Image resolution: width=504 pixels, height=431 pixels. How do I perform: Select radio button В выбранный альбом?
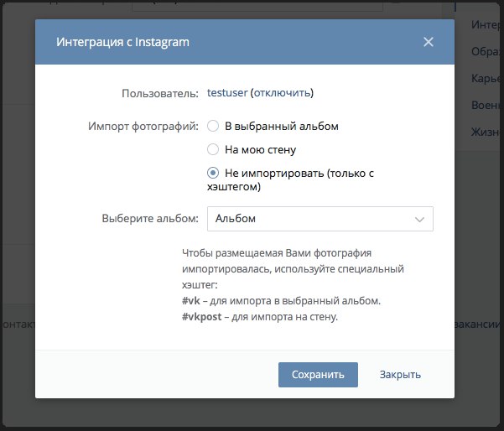point(213,126)
